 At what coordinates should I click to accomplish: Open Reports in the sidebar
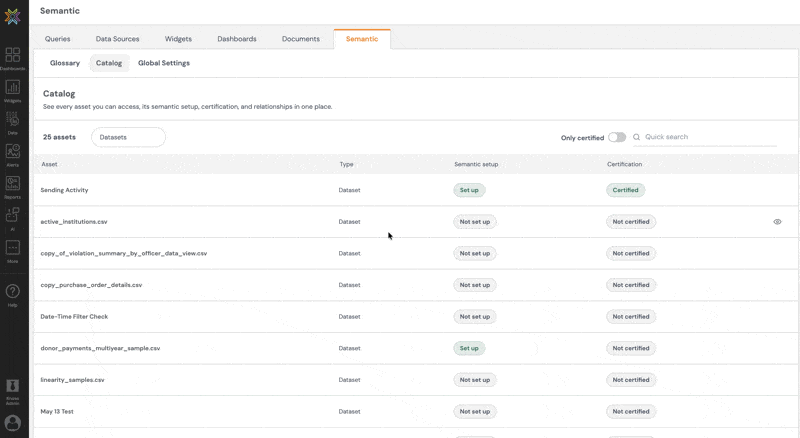[13, 187]
